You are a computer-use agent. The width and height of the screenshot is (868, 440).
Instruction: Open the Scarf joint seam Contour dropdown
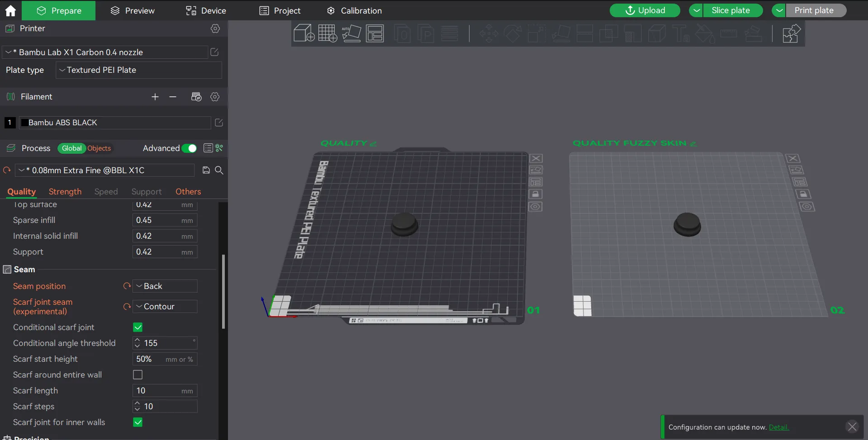tap(165, 306)
